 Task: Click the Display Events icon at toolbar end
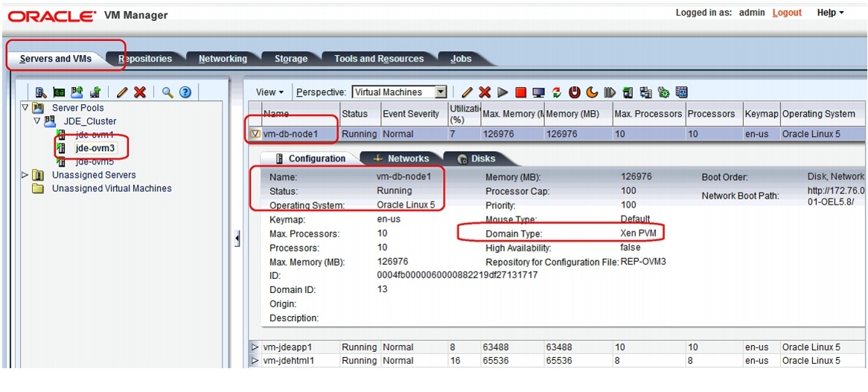681,92
